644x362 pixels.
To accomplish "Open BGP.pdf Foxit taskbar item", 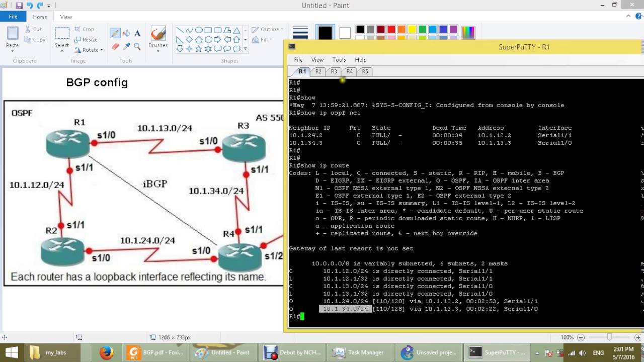I will pos(156,352).
